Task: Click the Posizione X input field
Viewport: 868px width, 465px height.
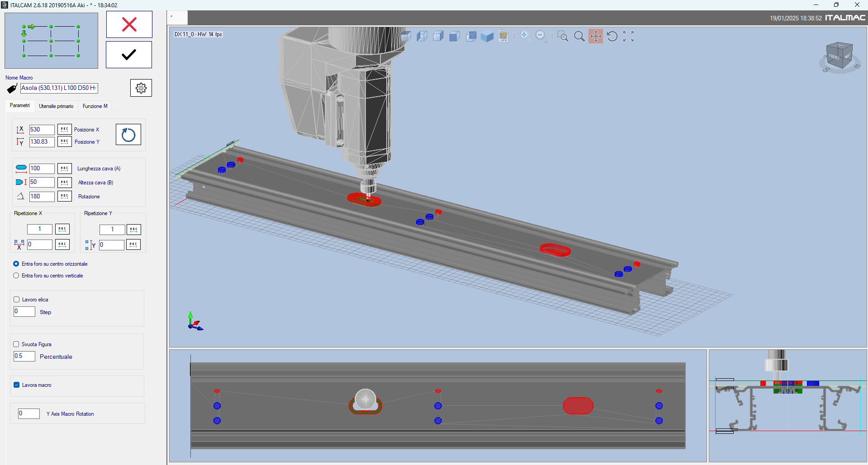Action: tap(42, 130)
